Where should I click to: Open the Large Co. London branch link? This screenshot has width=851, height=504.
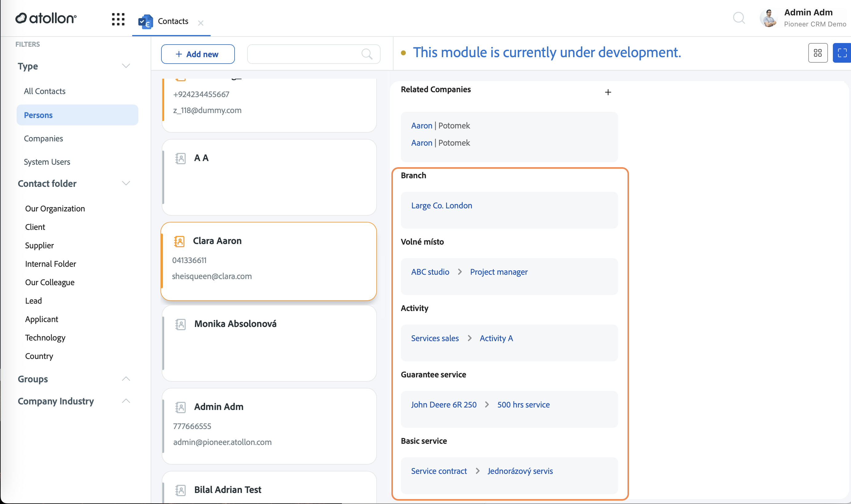coord(441,206)
